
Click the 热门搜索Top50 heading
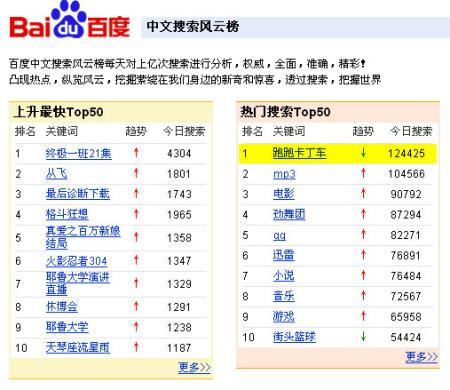(x=285, y=112)
